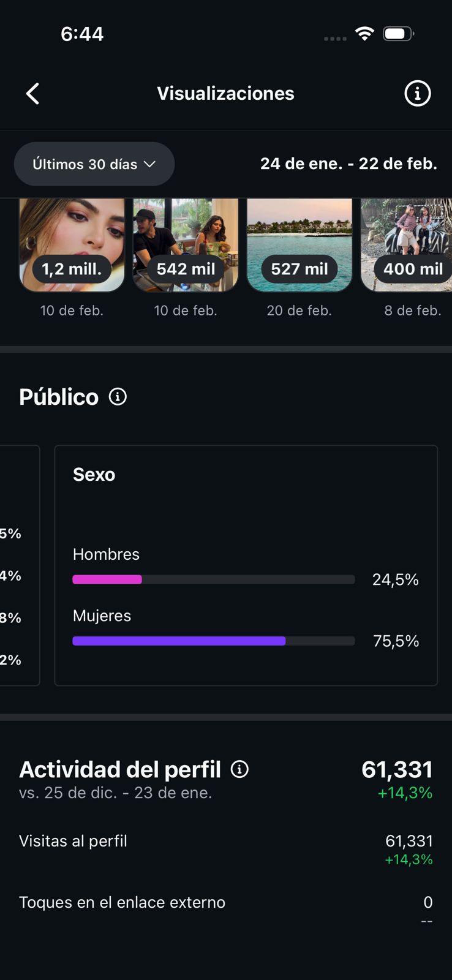
Task: Open the 400 mil post thumbnail
Action: pyautogui.click(x=407, y=245)
